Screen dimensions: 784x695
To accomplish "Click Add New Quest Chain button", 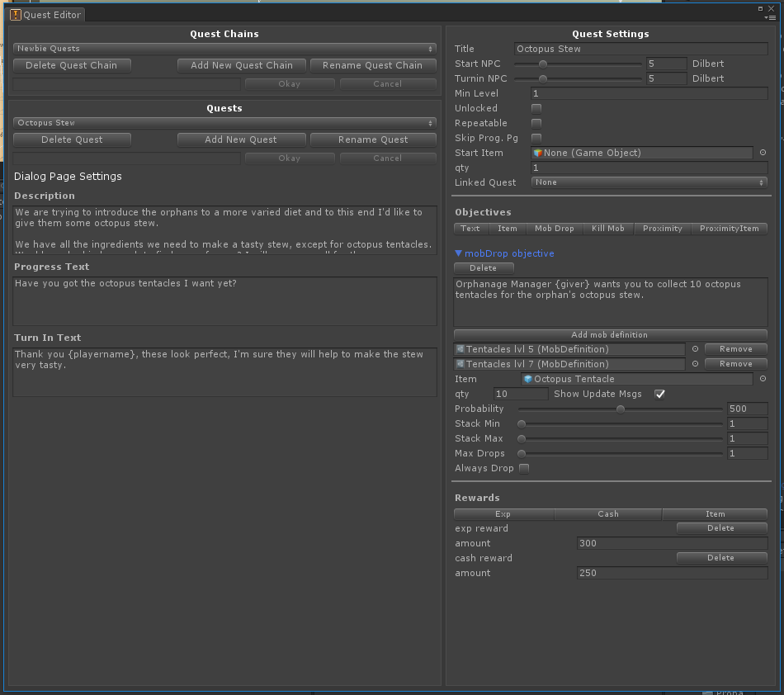I will click(242, 65).
